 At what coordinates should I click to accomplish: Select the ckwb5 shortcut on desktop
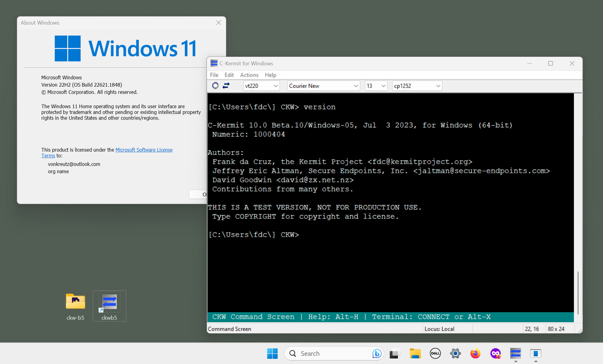[110, 306]
